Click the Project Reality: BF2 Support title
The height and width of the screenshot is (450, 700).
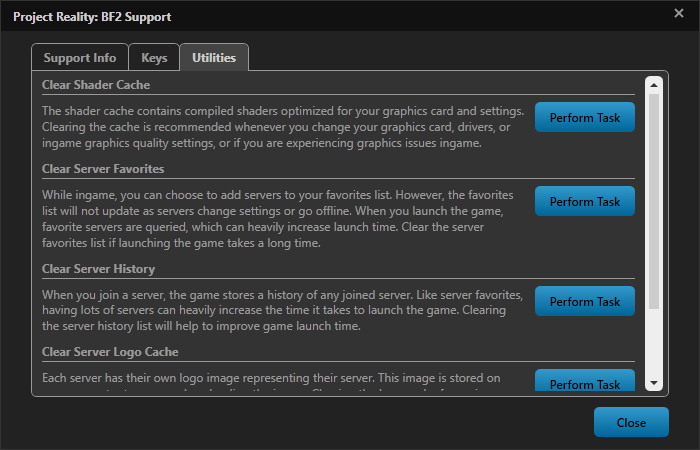[92, 17]
